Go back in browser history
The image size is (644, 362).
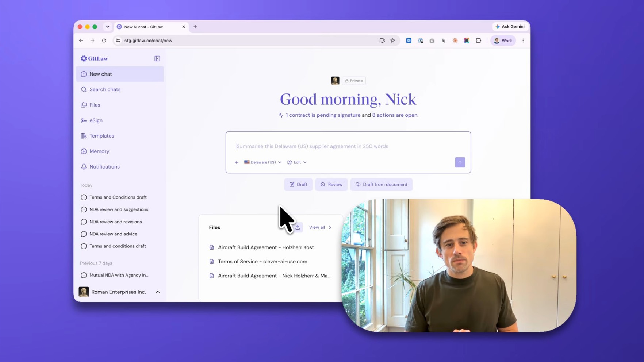tap(81, 41)
